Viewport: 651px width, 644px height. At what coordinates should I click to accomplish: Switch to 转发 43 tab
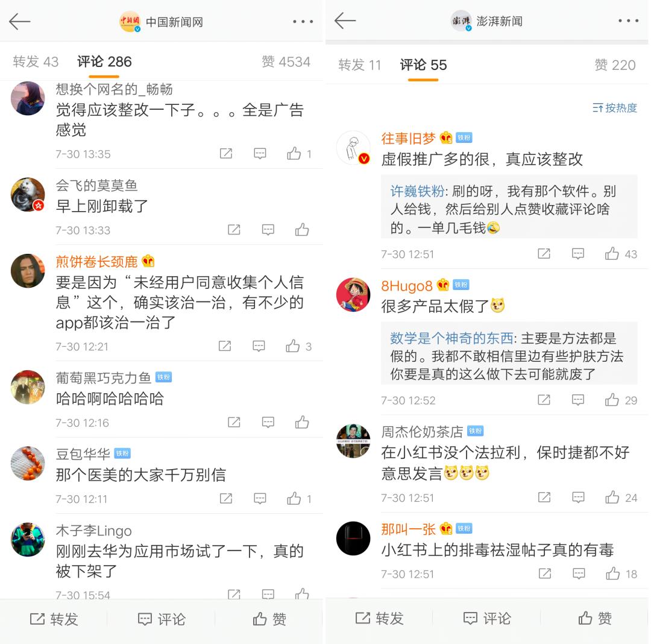(x=36, y=62)
